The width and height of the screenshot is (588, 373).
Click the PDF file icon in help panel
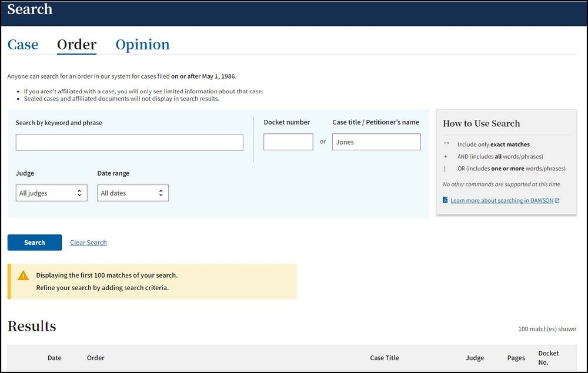tap(446, 200)
